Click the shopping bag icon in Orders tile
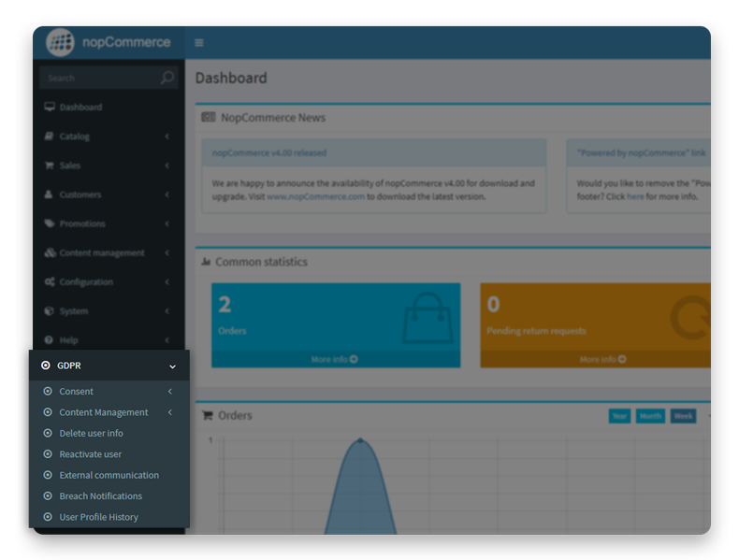739x560 pixels. (427, 318)
